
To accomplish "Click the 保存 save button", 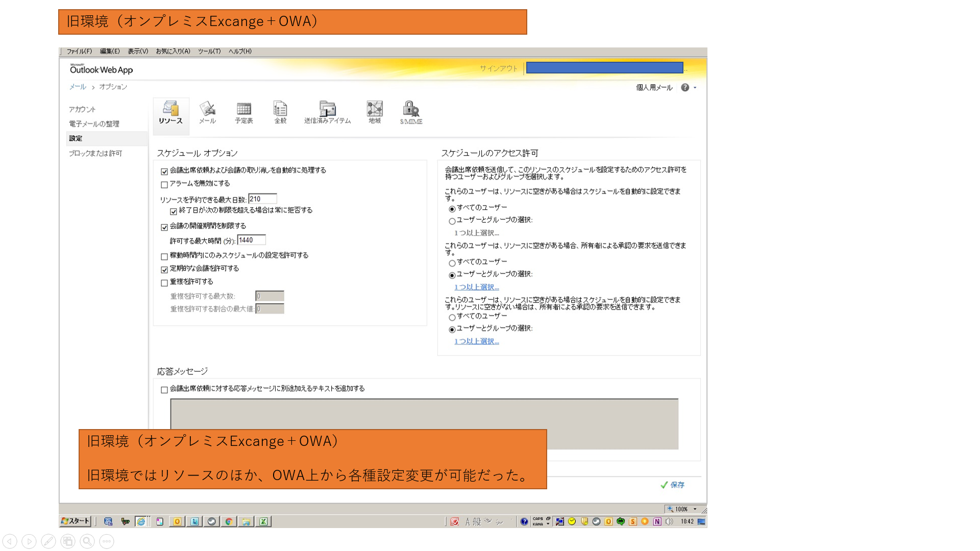I will (x=673, y=485).
